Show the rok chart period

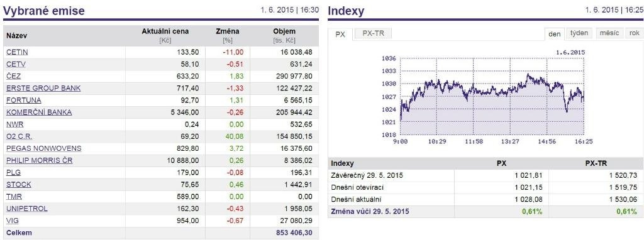tap(634, 33)
